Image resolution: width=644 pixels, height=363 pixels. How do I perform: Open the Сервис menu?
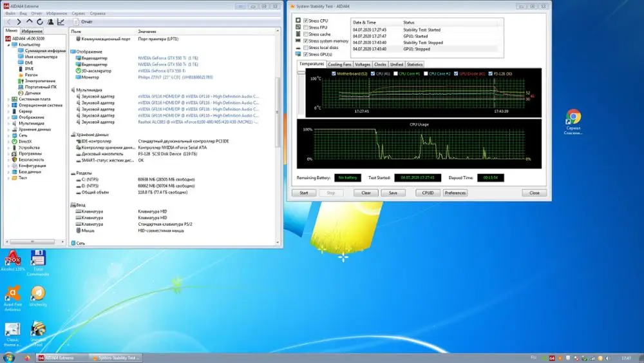click(79, 14)
